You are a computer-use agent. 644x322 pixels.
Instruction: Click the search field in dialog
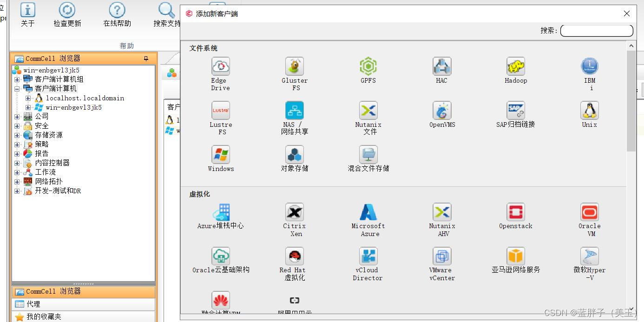pyautogui.click(x=597, y=31)
